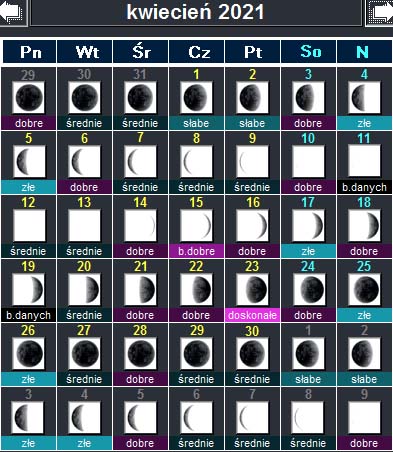Click 'dobre' rating under May 9
The image size is (393, 452).
coord(364,443)
